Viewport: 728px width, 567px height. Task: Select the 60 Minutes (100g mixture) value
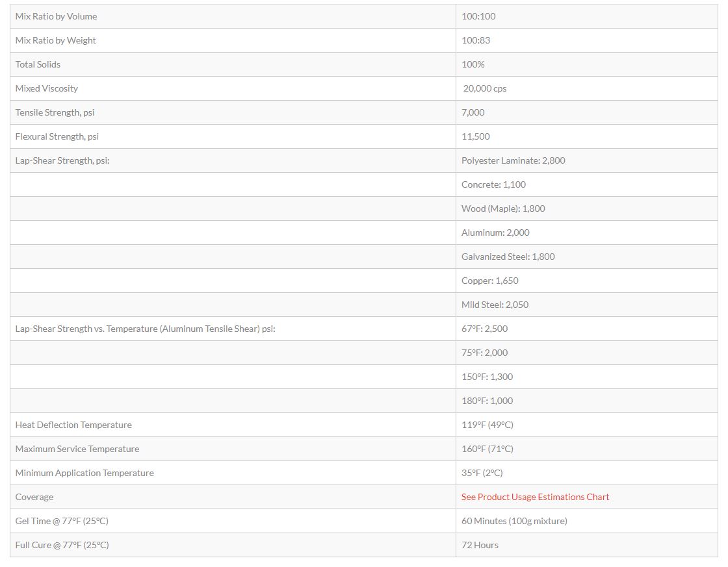point(514,521)
